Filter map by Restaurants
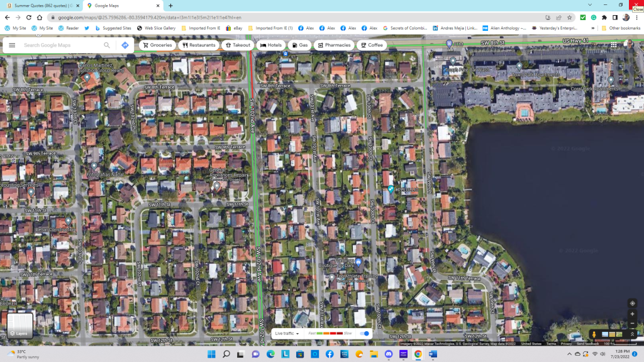The width and height of the screenshot is (644, 362). point(199,45)
